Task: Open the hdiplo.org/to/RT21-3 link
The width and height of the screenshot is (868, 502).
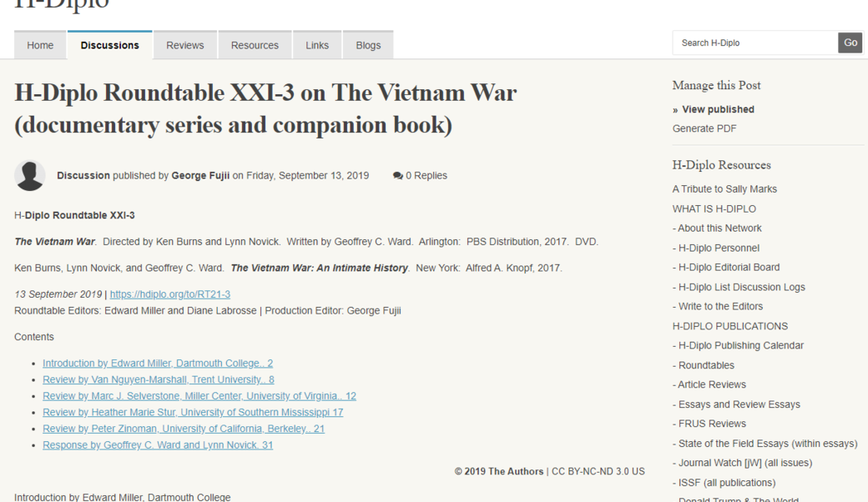Action: click(170, 294)
